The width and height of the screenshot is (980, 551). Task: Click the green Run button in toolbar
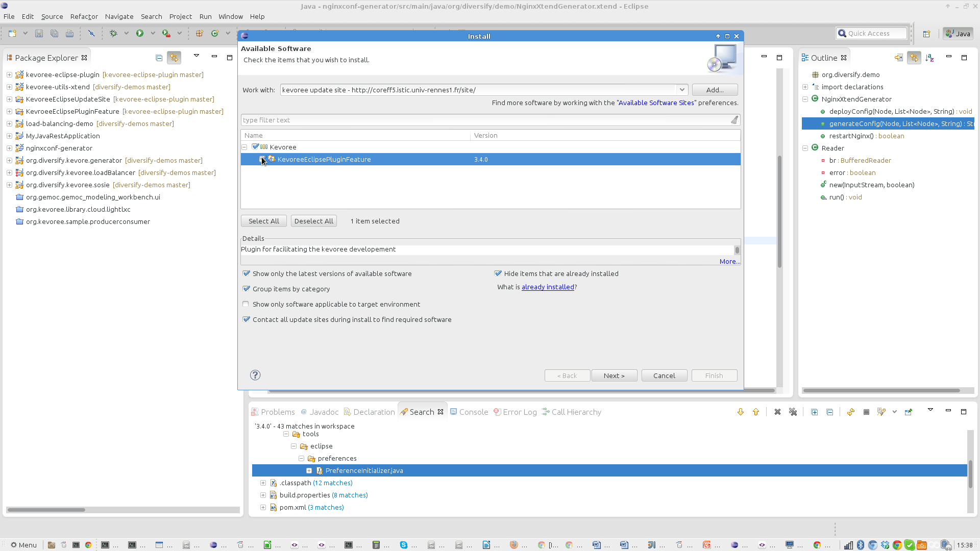point(139,33)
